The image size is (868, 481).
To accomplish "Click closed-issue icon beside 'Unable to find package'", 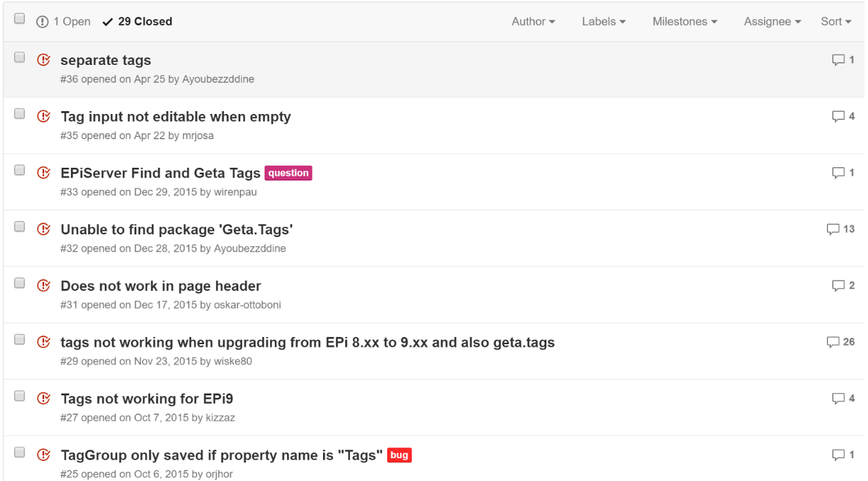I will [x=44, y=229].
